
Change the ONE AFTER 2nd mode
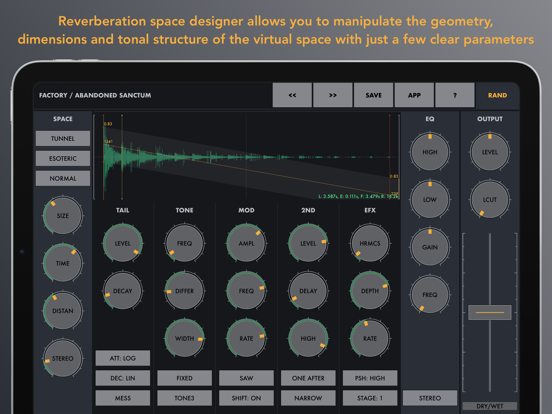pos(308,378)
